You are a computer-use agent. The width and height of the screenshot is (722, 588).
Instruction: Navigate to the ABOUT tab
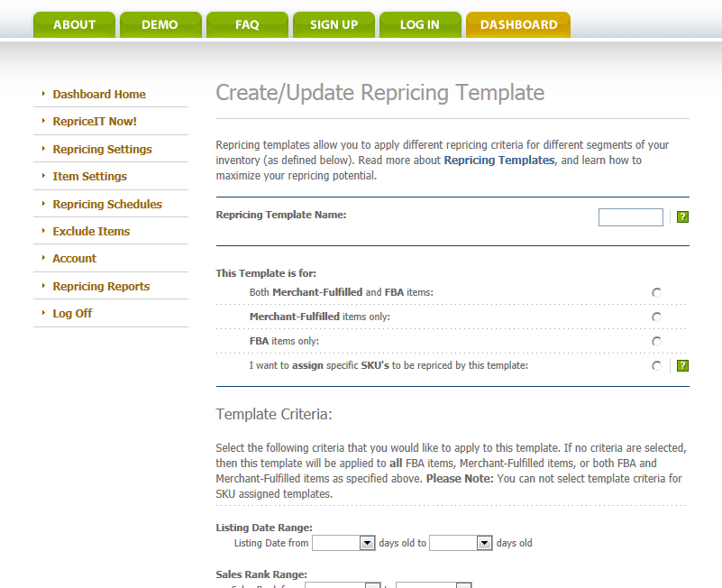point(73,24)
